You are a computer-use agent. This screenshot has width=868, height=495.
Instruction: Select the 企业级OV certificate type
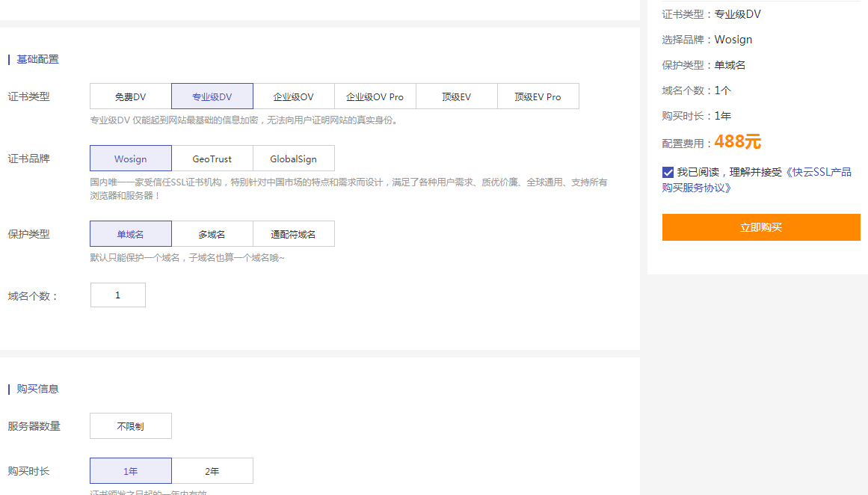click(294, 96)
